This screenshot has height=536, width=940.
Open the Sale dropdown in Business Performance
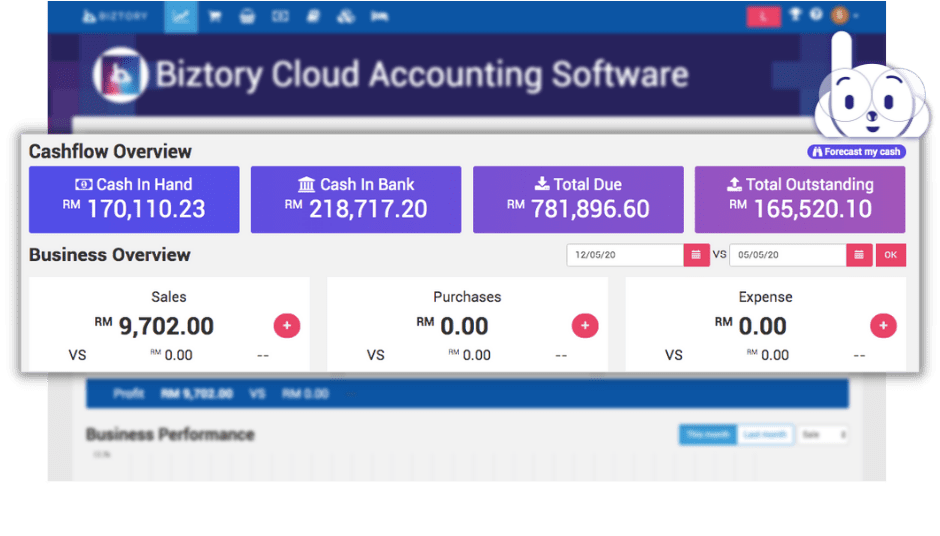click(x=823, y=435)
